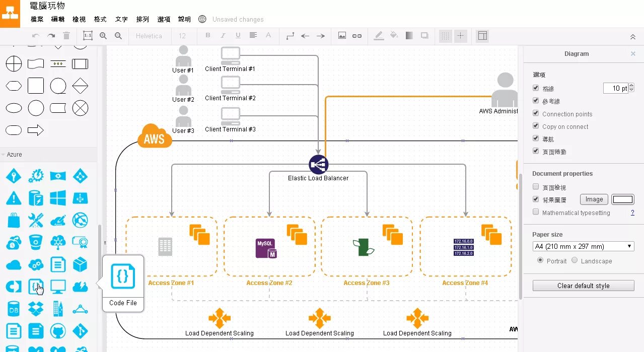Open the font size 12 dropdown
Image resolution: width=644 pixels, height=352 pixels.
pyautogui.click(x=182, y=36)
